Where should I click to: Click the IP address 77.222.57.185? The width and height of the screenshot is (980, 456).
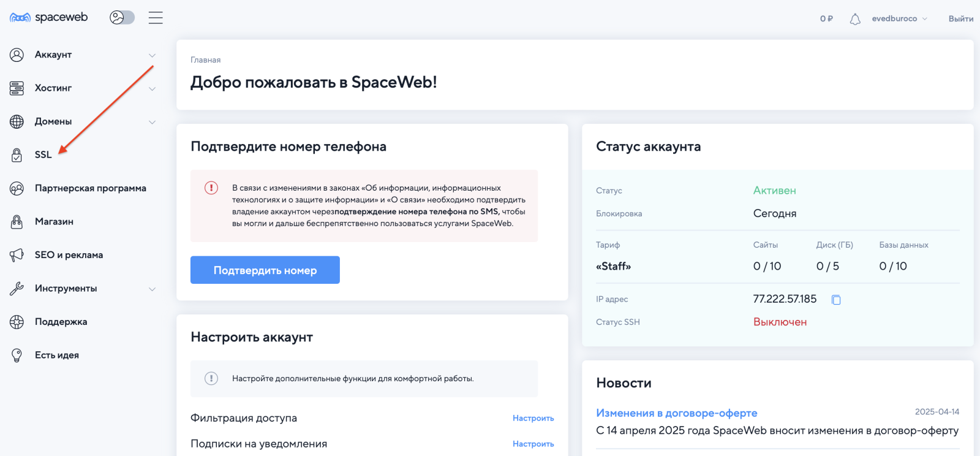pos(785,299)
